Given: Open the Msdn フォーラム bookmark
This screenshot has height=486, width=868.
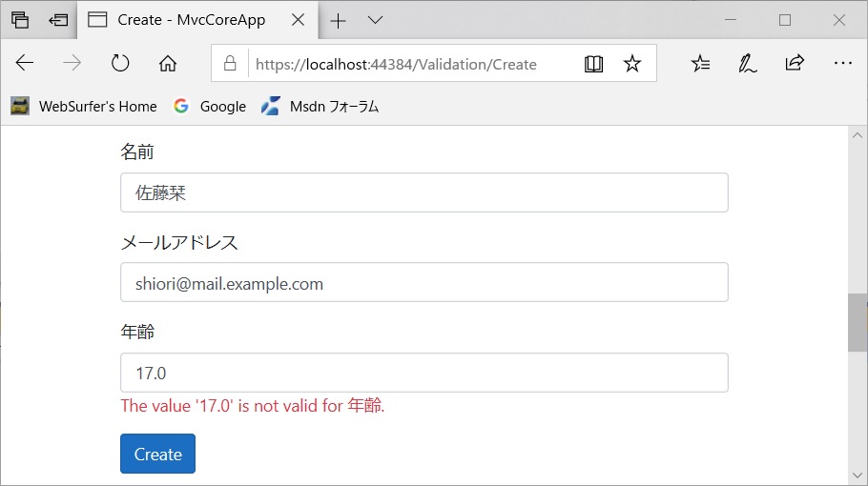Looking at the screenshot, I should coord(320,106).
